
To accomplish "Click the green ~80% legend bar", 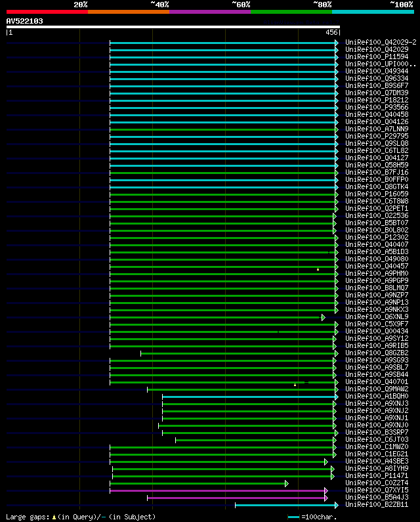I will tap(291, 12).
